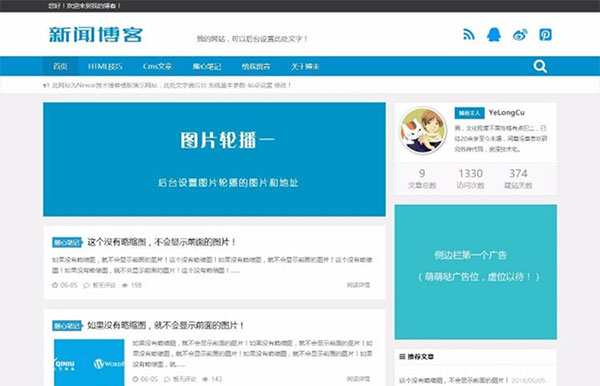Open the Weibo icon in header
The height and width of the screenshot is (386, 600).
coord(520,35)
